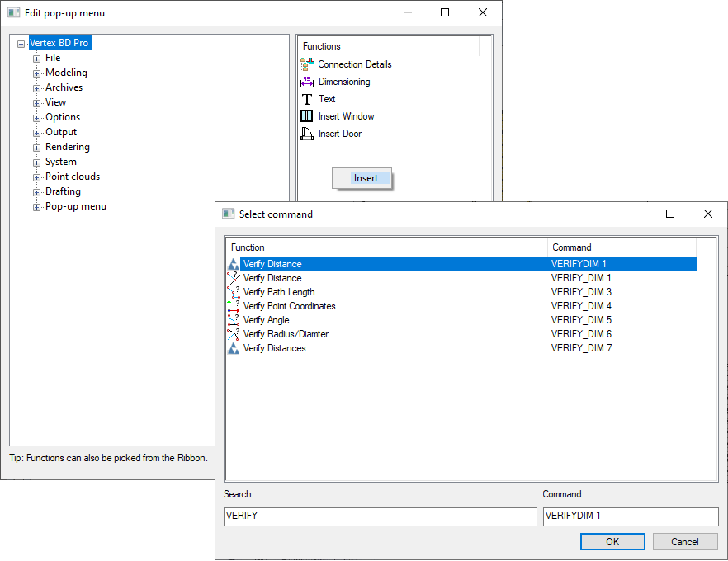728x561 pixels.
Task: Select Verify Path Length icon in list
Action: (233, 292)
